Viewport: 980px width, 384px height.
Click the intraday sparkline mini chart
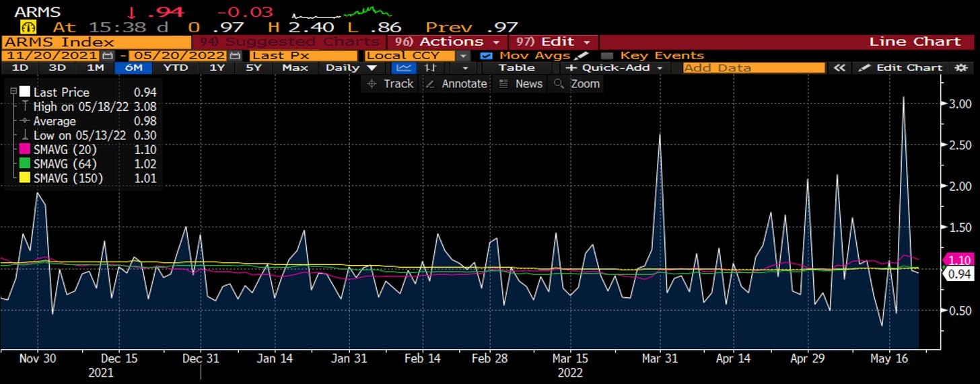tap(343, 12)
